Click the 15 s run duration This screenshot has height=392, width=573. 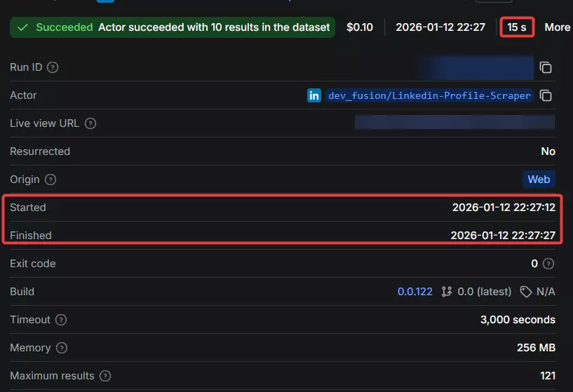[517, 27]
